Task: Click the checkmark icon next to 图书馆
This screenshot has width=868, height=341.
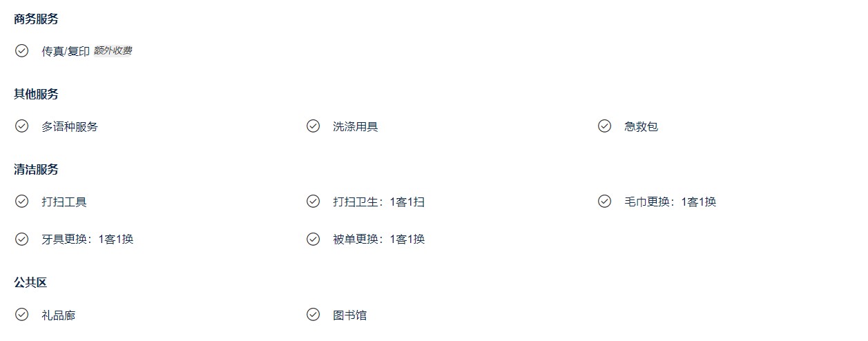Action: click(313, 314)
